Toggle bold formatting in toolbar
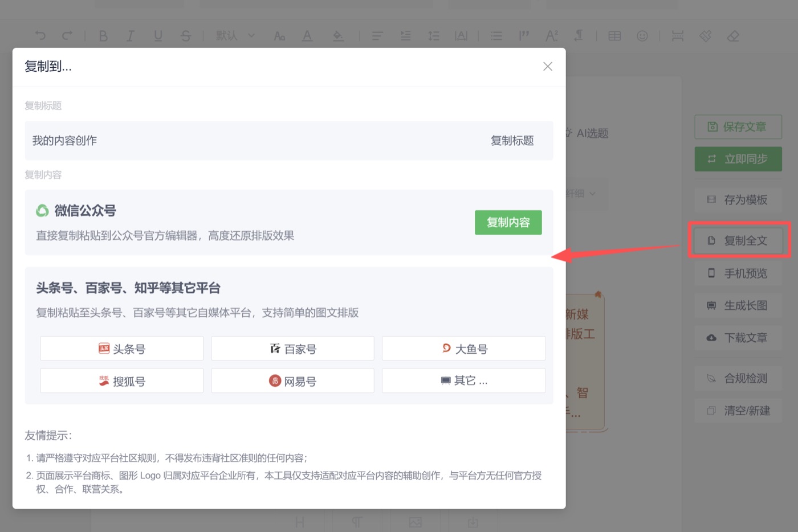Image resolution: width=798 pixels, height=532 pixels. [103, 36]
